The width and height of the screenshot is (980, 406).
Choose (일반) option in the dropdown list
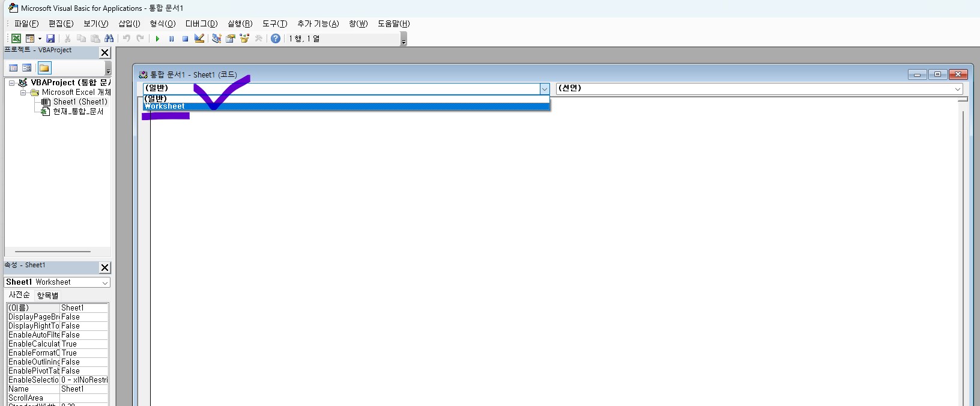346,98
